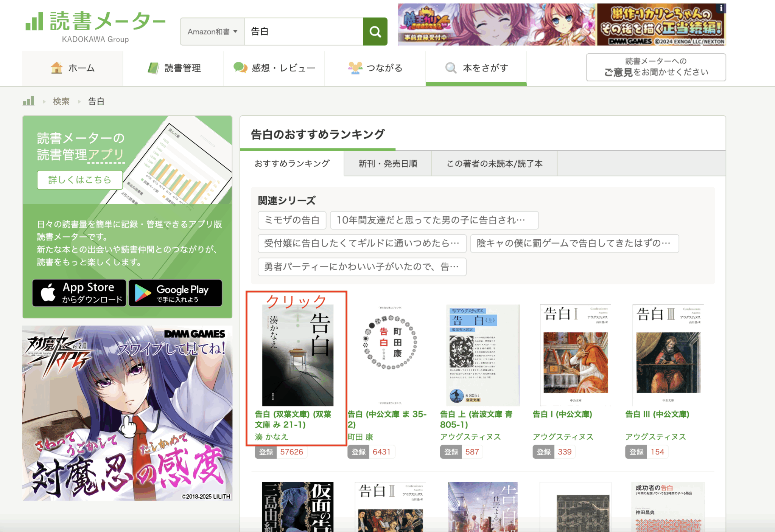Switch to この著者の未読本/読了本 tab
Image resolution: width=775 pixels, height=532 pixels.
click(x=494, y=164)
